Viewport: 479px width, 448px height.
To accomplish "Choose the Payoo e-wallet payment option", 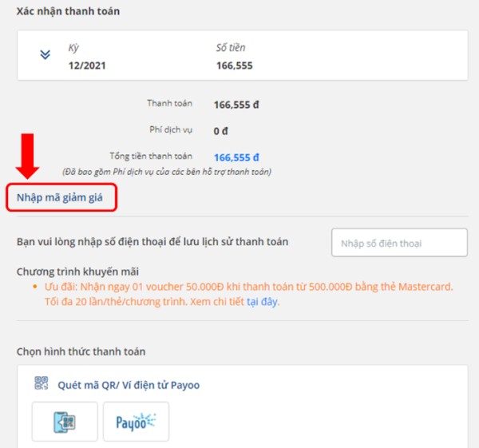I will click(x=136, y=422).
